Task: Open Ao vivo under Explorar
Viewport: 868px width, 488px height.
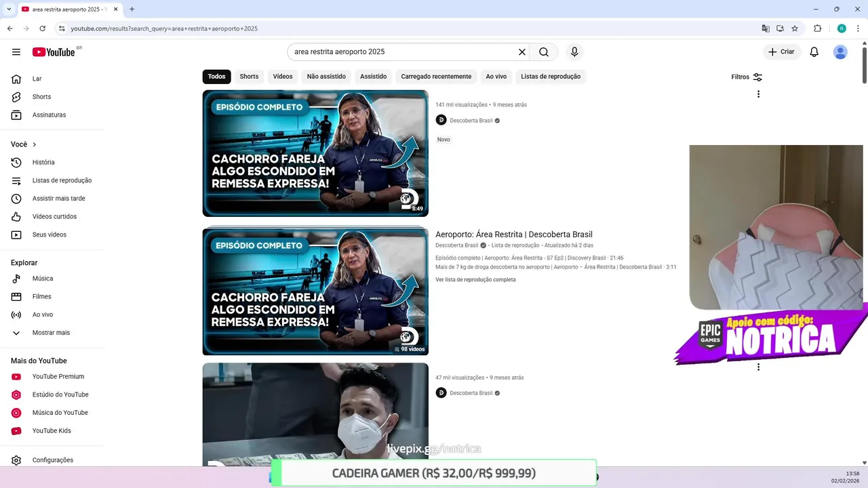Action: click(52, 314)
